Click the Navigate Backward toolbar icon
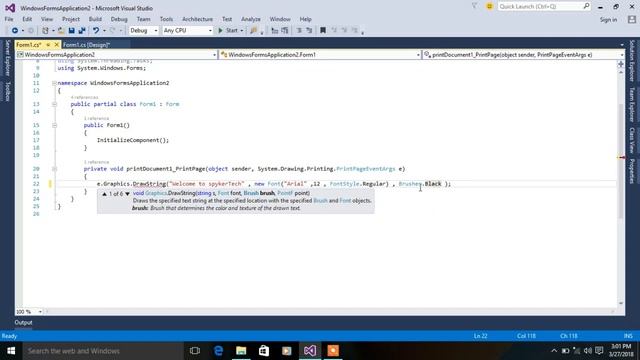 click(x=15, y=31)
